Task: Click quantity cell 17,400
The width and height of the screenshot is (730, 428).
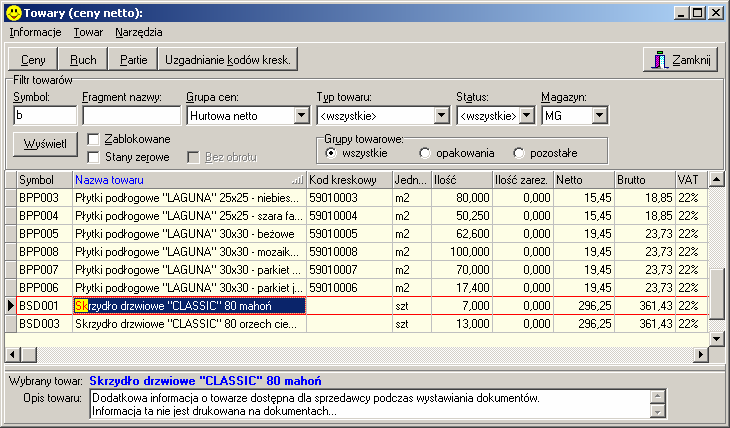Action: click(x=462, y=288)
